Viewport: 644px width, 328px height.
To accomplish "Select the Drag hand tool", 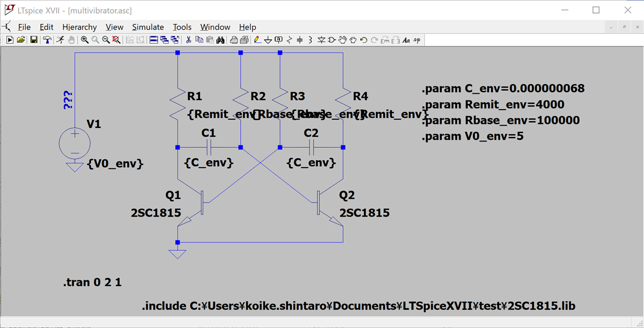I will pyautogui.click(x=353, y=40).
